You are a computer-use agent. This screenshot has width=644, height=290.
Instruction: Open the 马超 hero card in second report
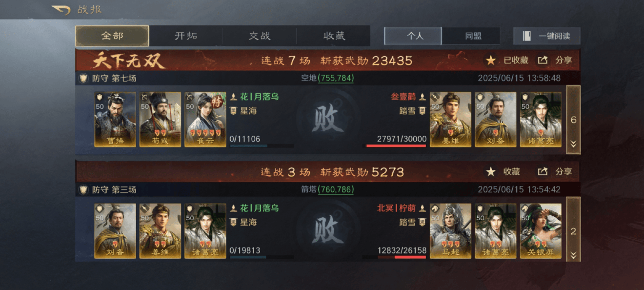coord(451,231)
